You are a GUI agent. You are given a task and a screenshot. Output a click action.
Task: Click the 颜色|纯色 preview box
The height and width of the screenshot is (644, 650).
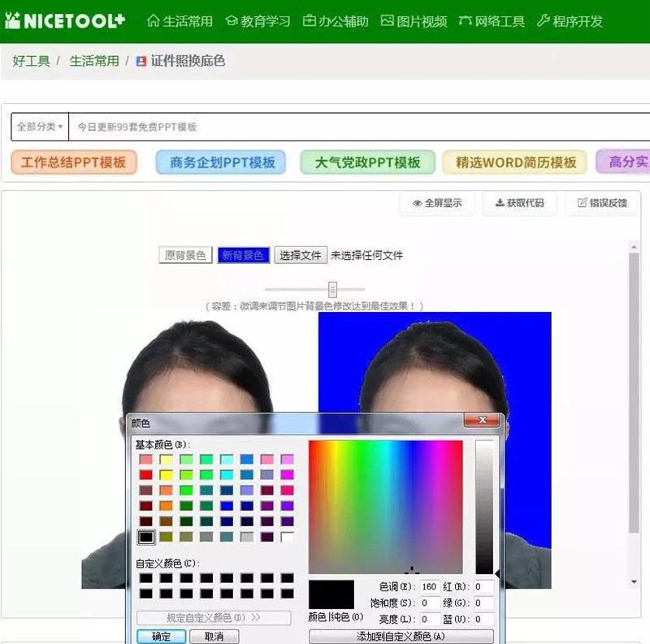331,594
